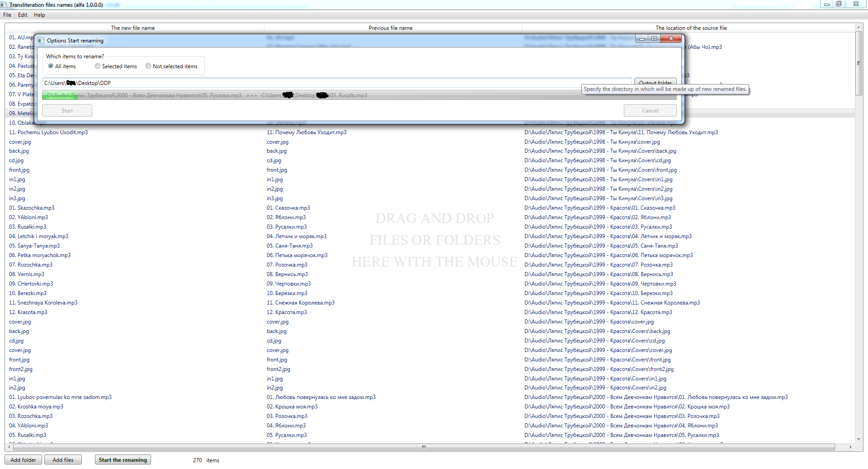Click the application icon in the main title bar
Screen dimensions: 868x469
(x=4, y=5)
